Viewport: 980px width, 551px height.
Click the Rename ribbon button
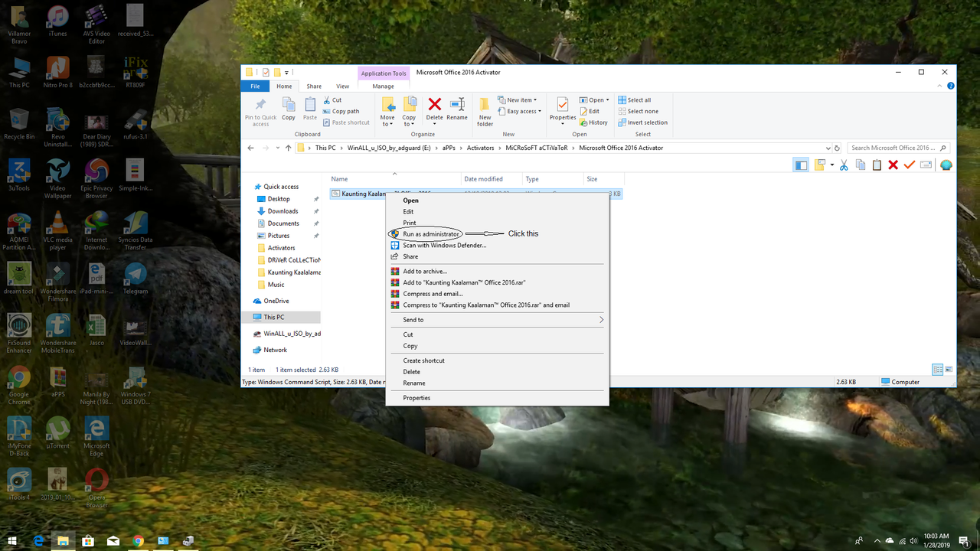click(457, 109)
